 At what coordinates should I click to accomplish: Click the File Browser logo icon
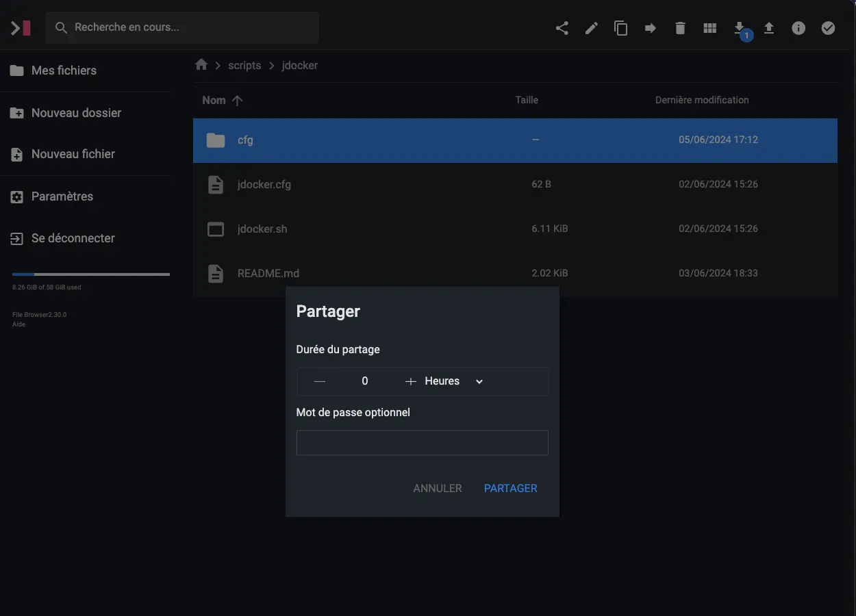pyautogui.click(x=21, y=28)
